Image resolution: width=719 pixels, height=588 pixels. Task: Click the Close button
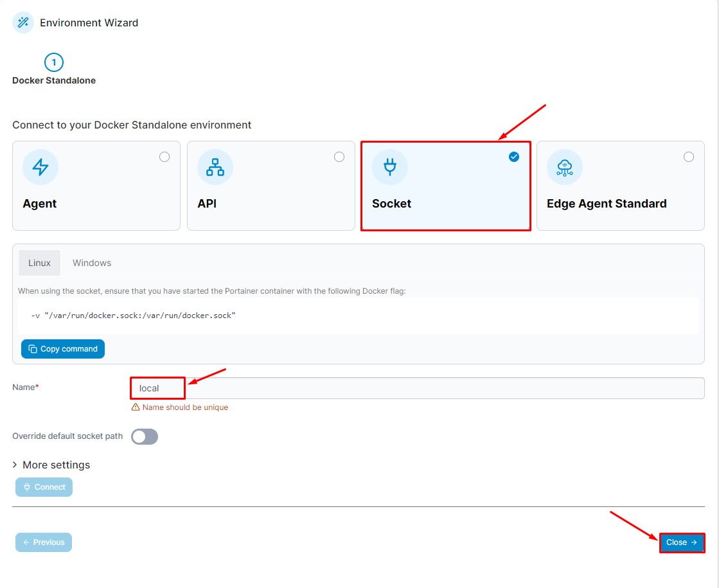click(x=682, y=542)
